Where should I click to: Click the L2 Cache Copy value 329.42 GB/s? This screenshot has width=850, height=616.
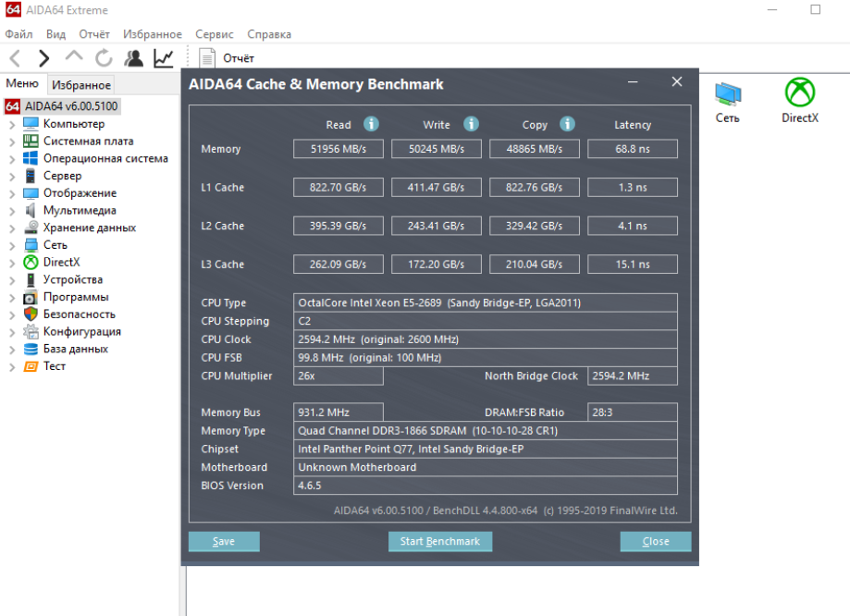tap(535, 226)
